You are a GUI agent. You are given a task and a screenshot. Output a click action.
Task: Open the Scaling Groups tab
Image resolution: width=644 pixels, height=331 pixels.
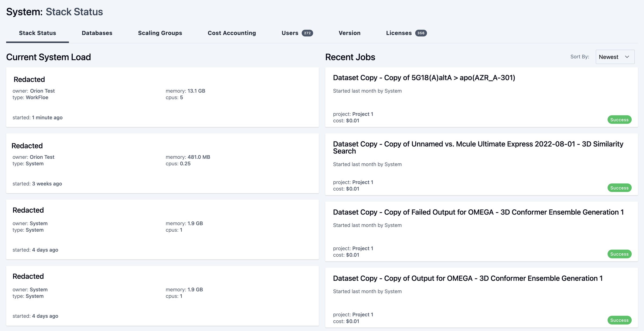click(160, 33)
